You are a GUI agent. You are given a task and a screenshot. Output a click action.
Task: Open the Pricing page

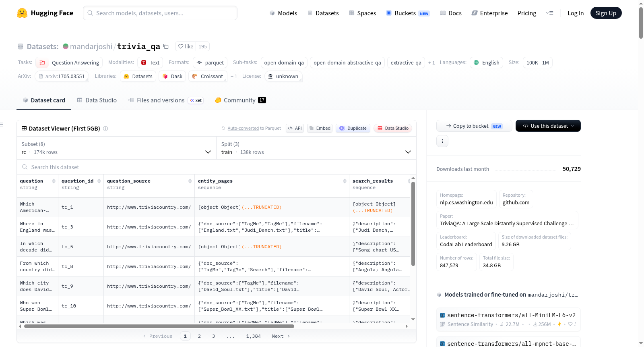pos(527,13)
